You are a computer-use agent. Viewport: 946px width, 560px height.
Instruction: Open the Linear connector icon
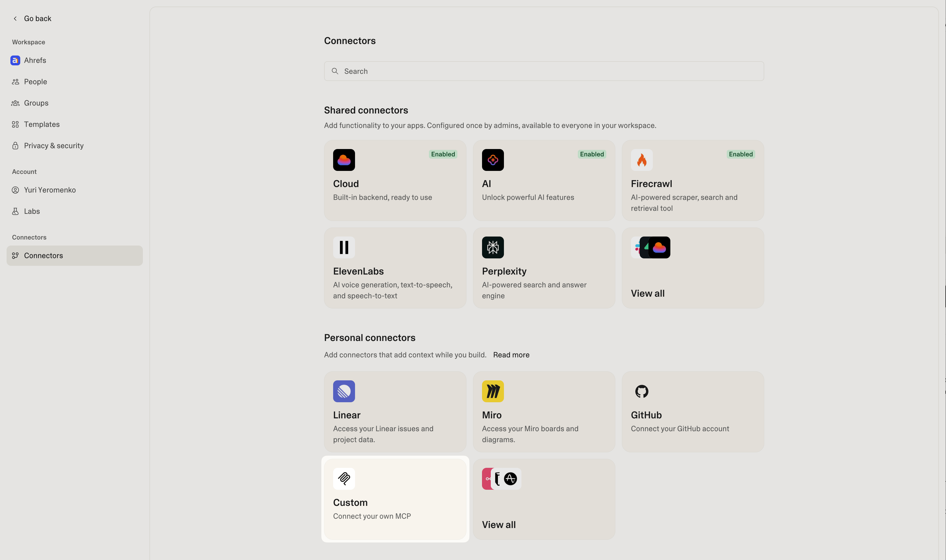[344, 391]
